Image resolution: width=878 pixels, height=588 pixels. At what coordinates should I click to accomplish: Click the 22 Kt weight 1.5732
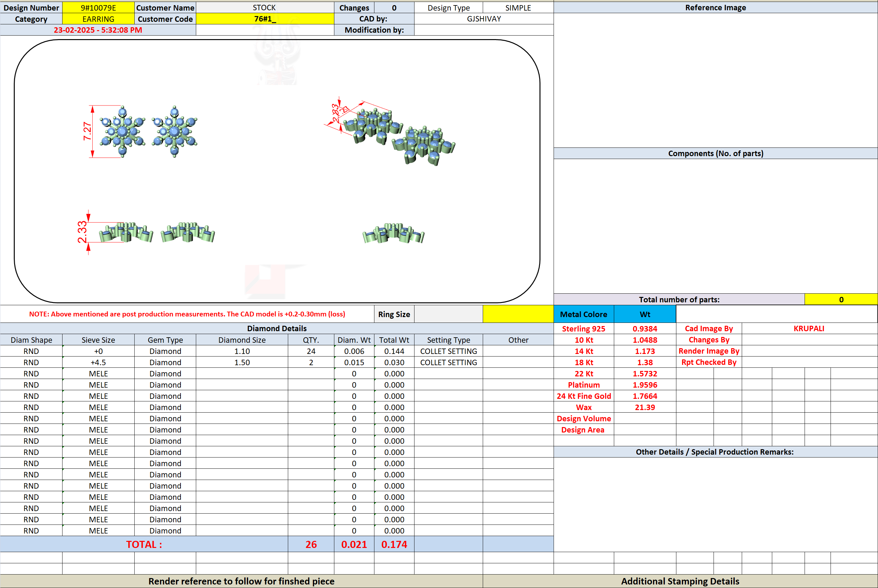[645, 374]
